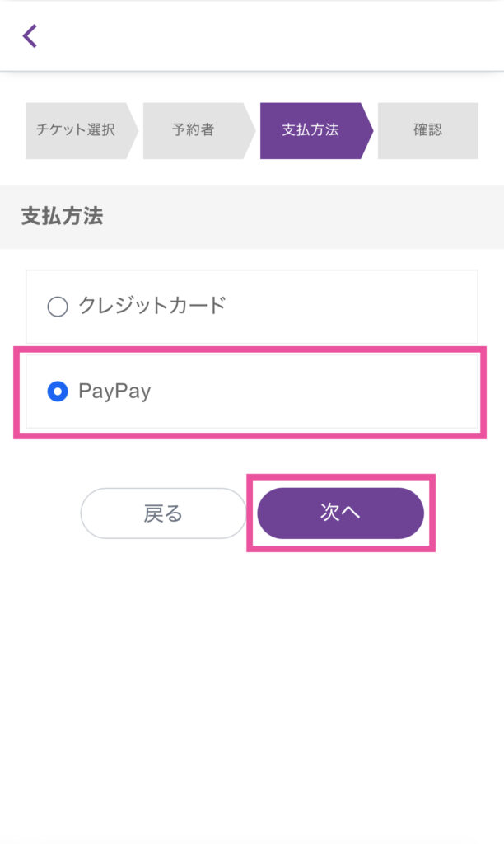504x844 pixels.
Task: Select the クレジットカード radio button
Action: click(58, 307)
